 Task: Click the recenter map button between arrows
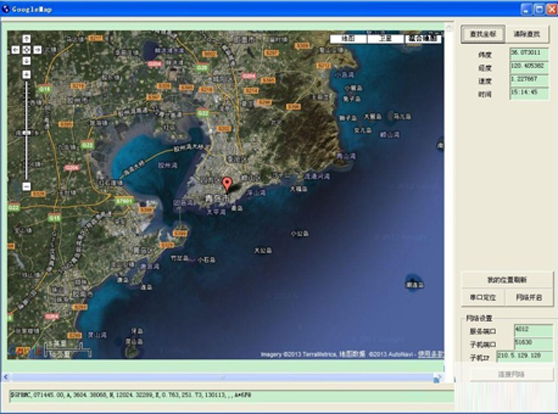pos(26,50)
